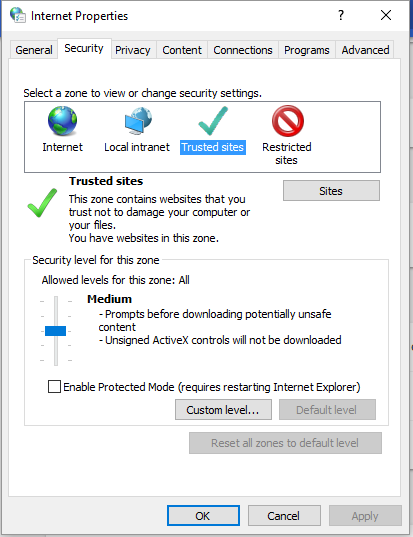The height and width of the screenshot is (537, 413).
Task: Select the Internet zone globe icon
Action: [62, 121]
